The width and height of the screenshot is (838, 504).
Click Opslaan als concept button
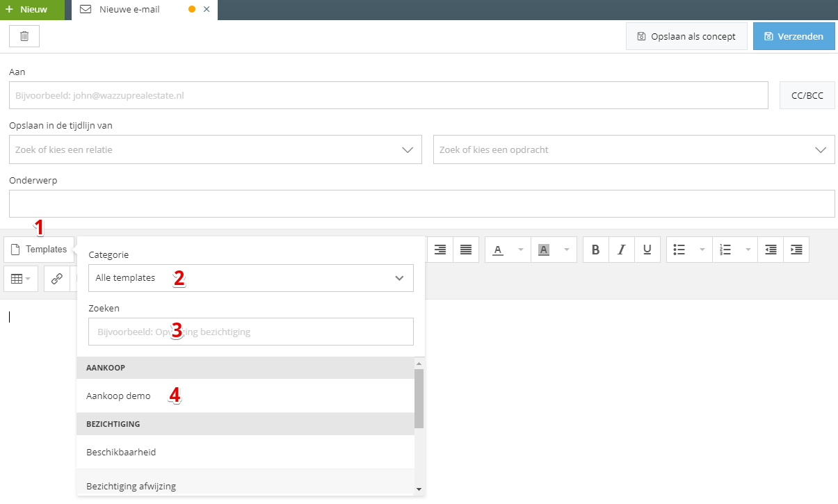[x=686, y=36]
